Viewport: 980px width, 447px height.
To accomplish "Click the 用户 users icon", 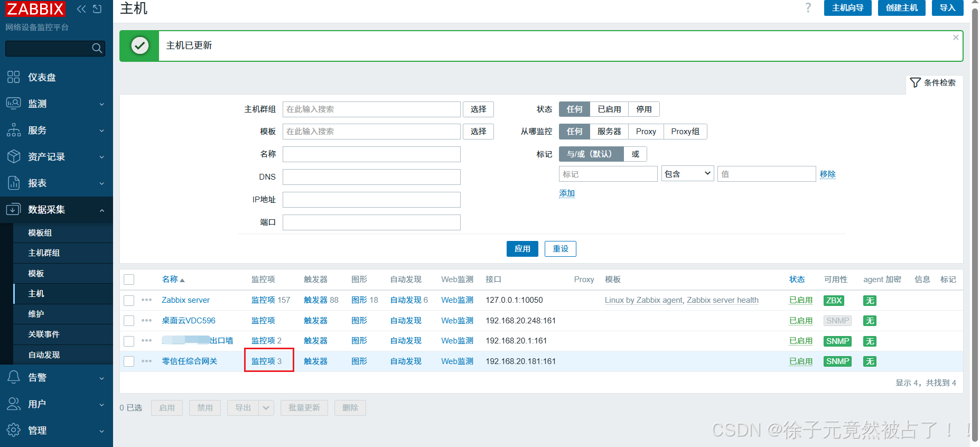I will coord(14,404).
